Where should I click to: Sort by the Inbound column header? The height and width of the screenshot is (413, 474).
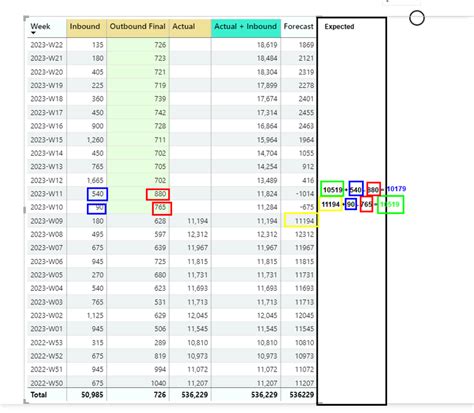(x=85, y=26)
